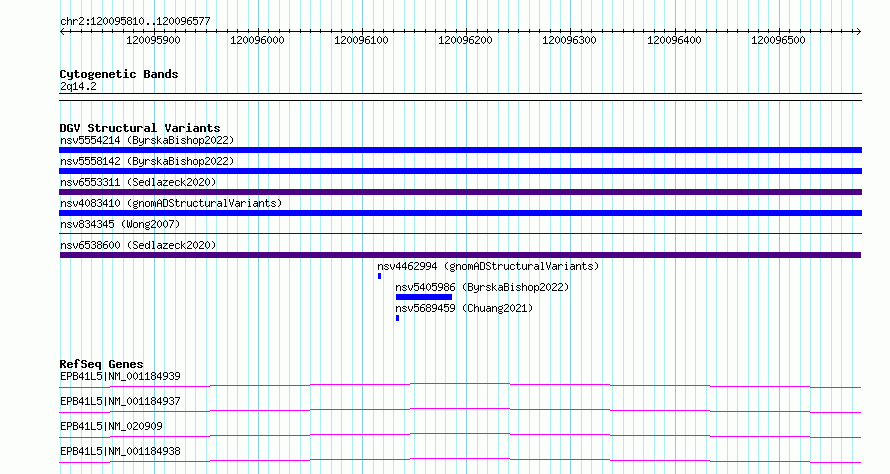
Task: Click the magenta intron line under NM_001184938
Action: coord(460,460)
